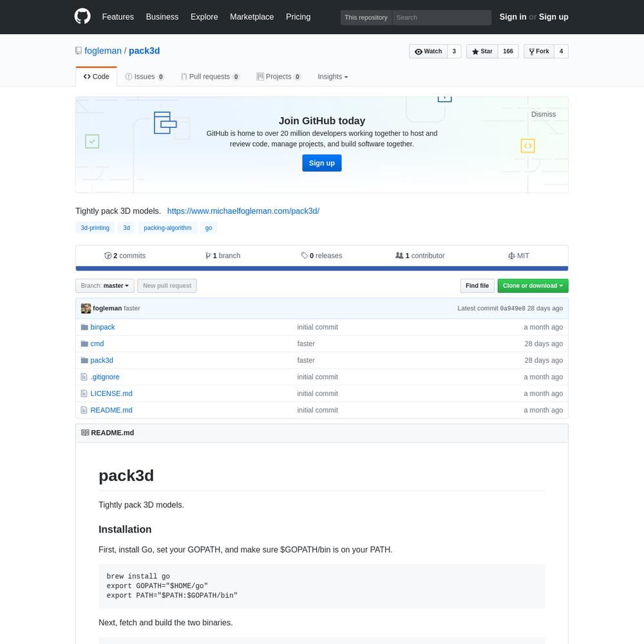Screen dimensions: 644x644
Task: Click the repository book icon beside fogleman
Action: click(x=79, y=51)
